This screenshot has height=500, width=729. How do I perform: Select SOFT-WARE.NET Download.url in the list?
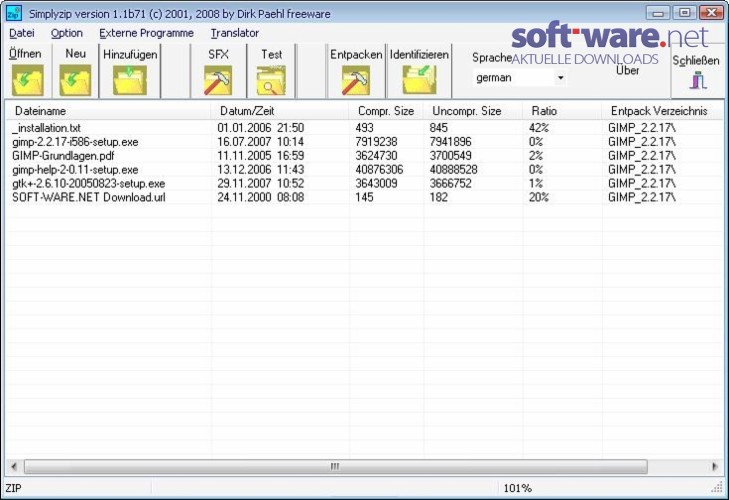89,197
